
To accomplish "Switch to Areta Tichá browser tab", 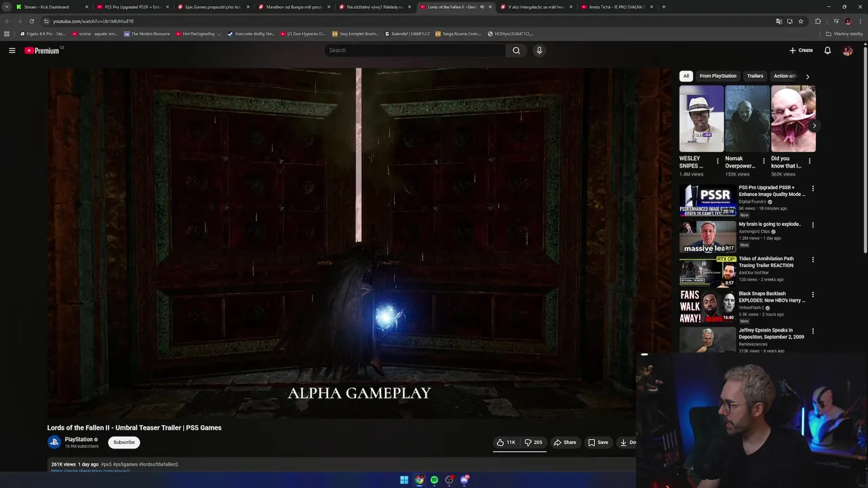I will pyautogui.click(x=616, y=7).
